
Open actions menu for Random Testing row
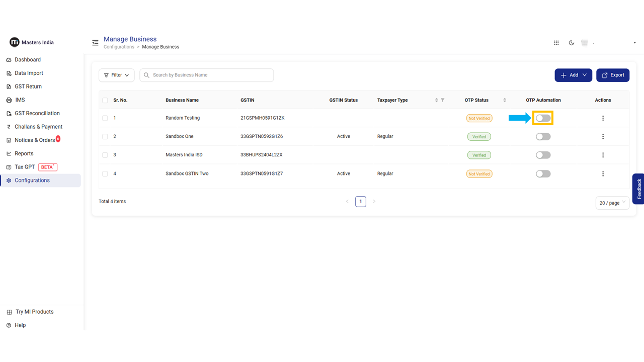click(x=603, y=118)
